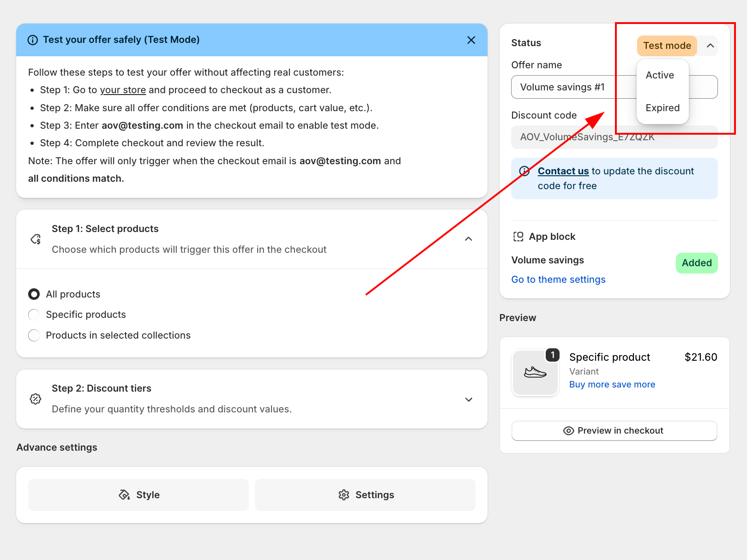Click the Test mode status badge
This screenshot has width=747, height=560.
(x=667, y=46)
